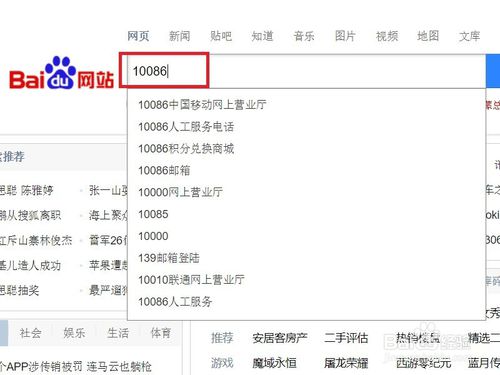Switch to the 图片 tab

coord(345,36)
